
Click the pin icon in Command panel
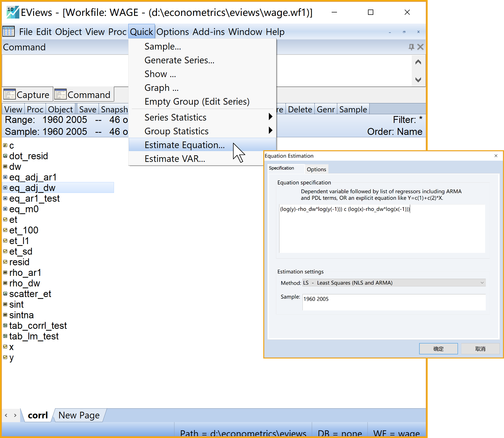411,47
